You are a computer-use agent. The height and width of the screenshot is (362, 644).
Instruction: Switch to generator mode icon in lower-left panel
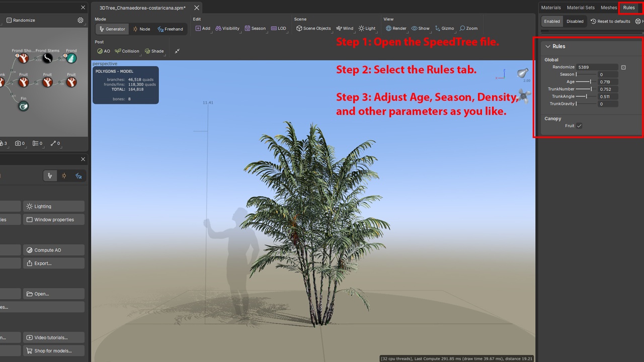pos(49,175)
